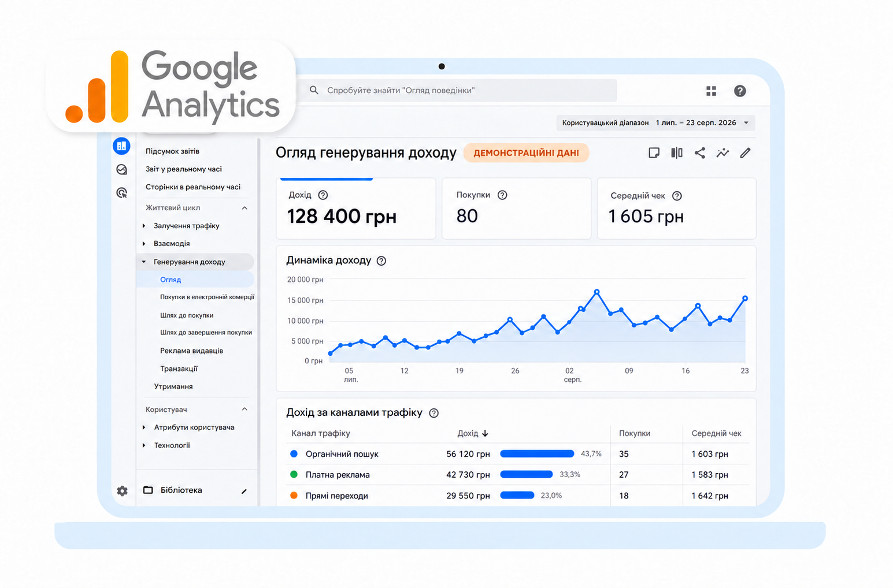Open the date range dropdown arrow
The image size is (893, 588).
(x=746, y=122)
